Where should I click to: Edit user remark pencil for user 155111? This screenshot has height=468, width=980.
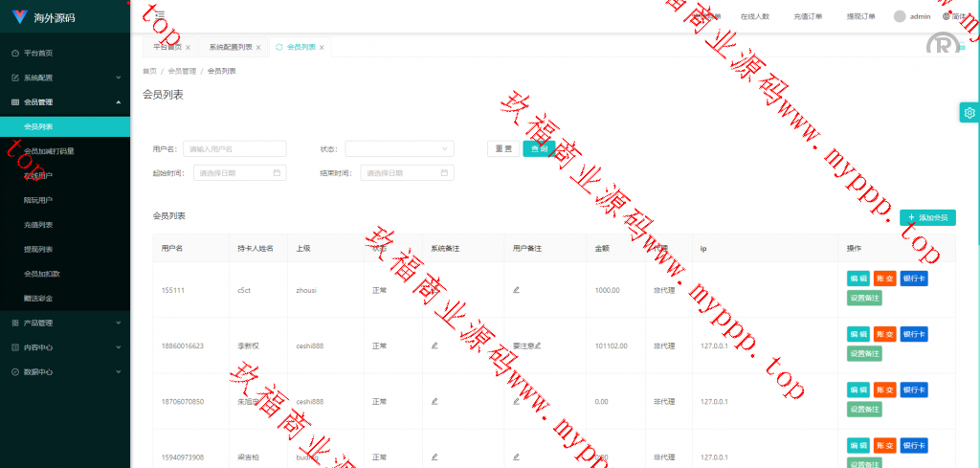[x=517, y=289]
